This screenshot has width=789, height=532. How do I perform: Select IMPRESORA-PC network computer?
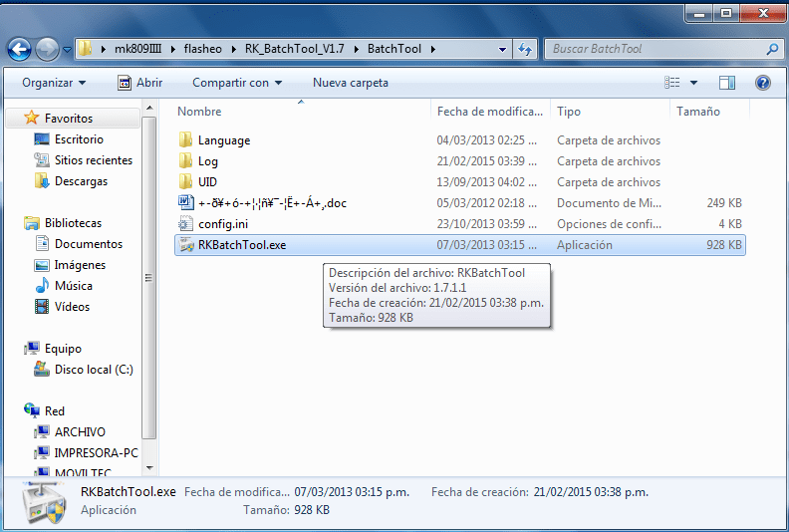pyautogui.click(x=96, y=453)
